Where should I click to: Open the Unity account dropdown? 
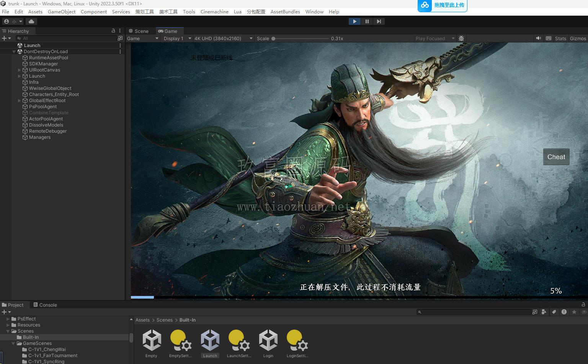pyautogui.click(x=13, y=21)
